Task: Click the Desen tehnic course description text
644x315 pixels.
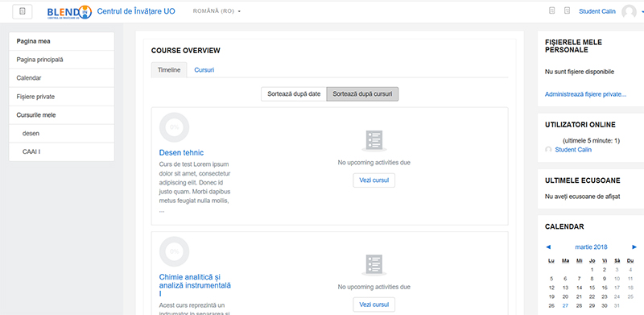Action: tap(195, 187)
